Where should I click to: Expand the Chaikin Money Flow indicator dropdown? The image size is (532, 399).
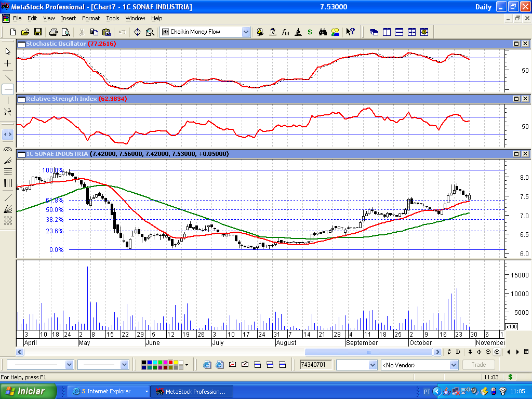(246, 32)
